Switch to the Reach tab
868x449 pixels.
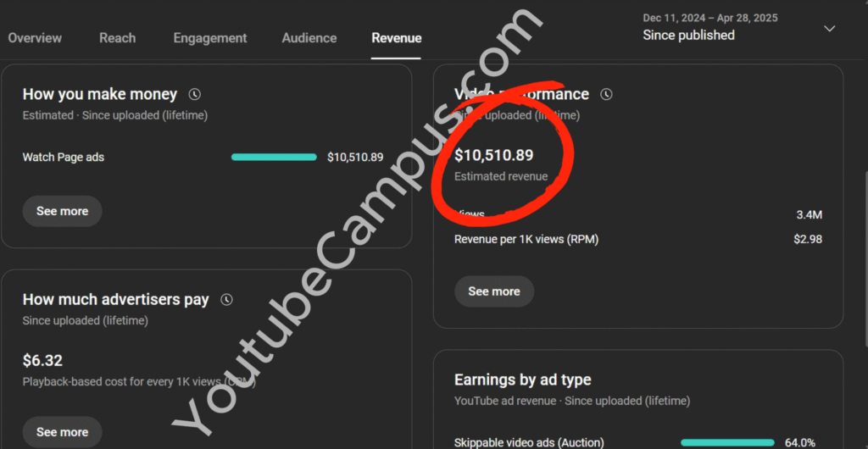pyautogui.click(x=117, y=38)
